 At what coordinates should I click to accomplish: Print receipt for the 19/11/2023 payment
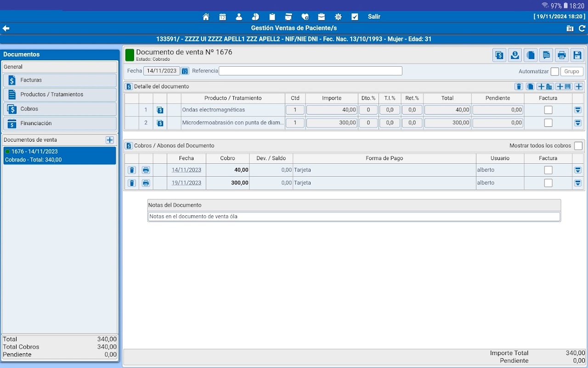click(146, 183)
